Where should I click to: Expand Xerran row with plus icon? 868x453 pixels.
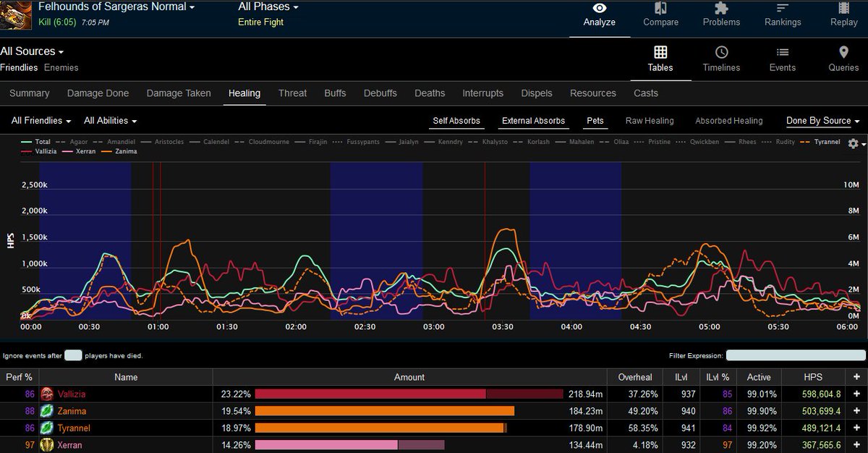[x=856, y=445]
